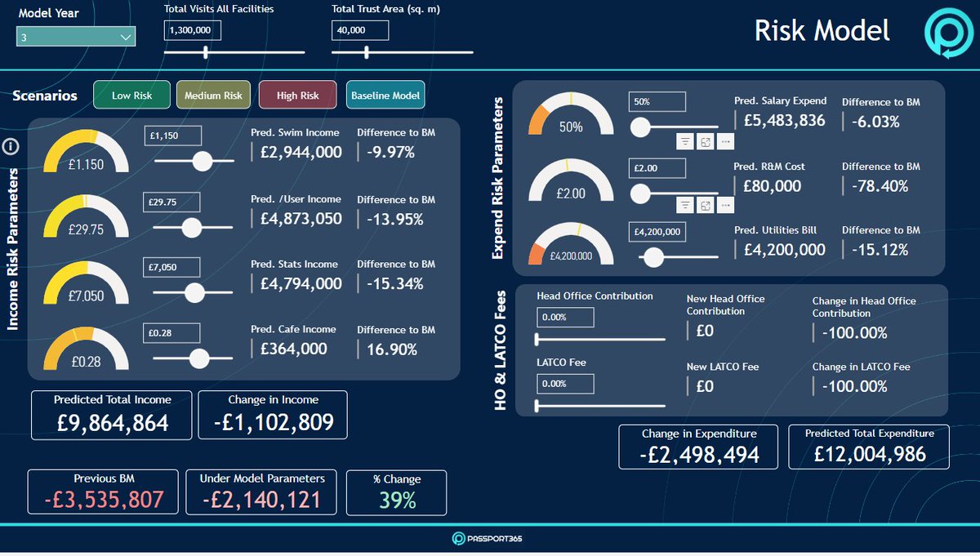Select the Baseline Model scenario
980x556 pixels.
pyautogui.click(x=385, y=95)
